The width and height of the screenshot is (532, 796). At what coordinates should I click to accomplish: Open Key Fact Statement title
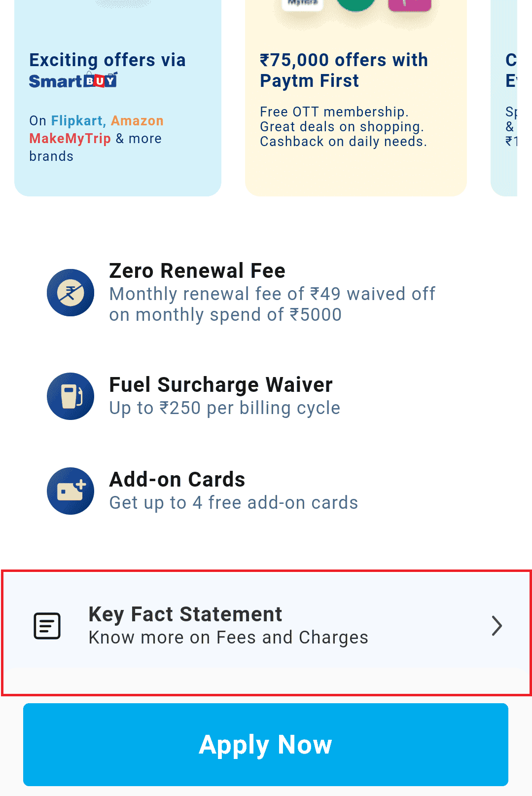[185, 614]
